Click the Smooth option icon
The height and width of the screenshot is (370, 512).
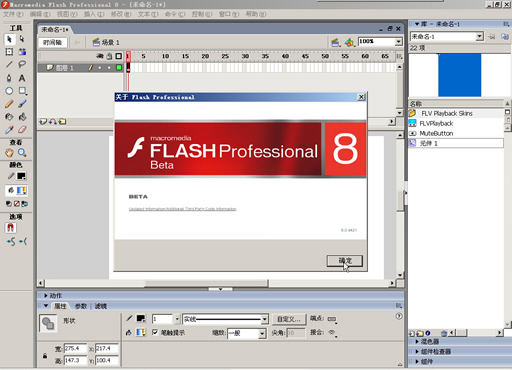click(11, 241)
